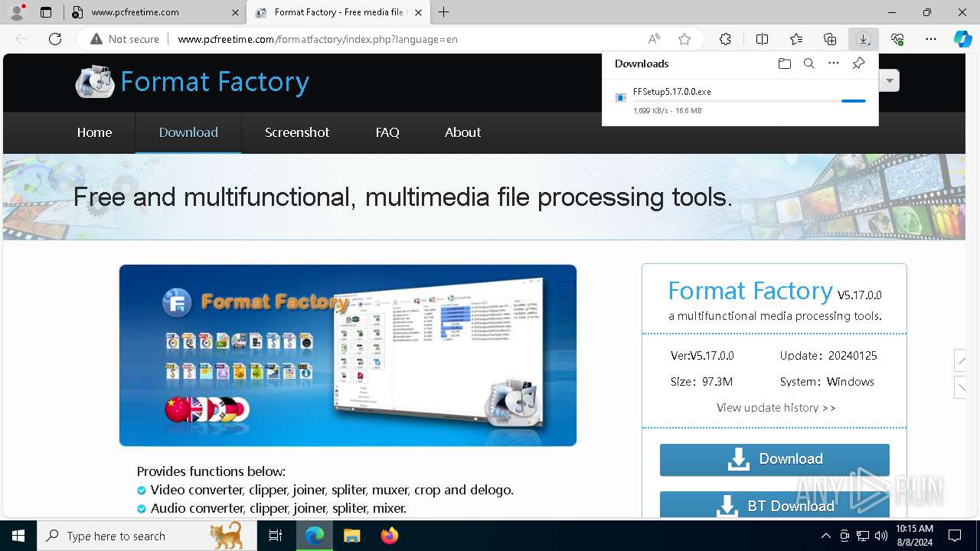Click the upper side-panel arrow on page edge
This screenshot has height=551, width=980.
[x=962, y=360]
